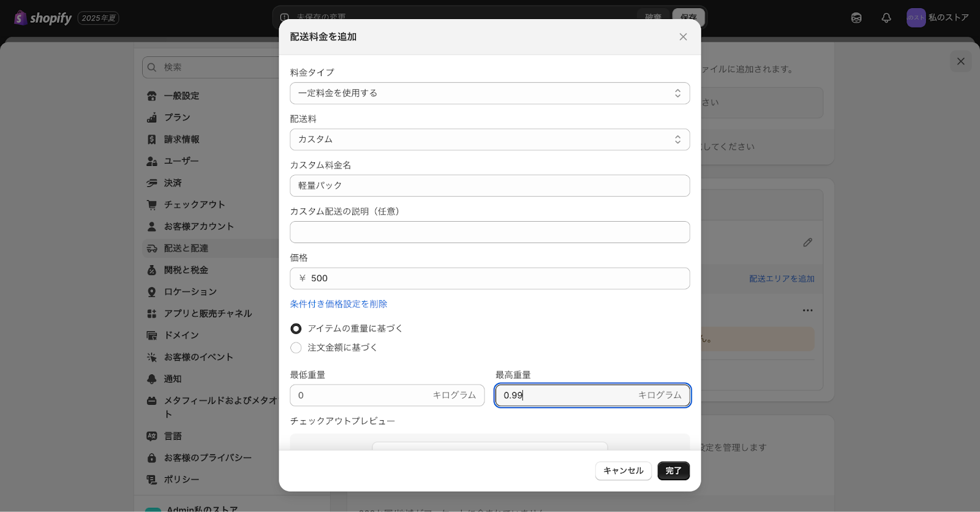Open the notifications bell icon

click(886, 18)
